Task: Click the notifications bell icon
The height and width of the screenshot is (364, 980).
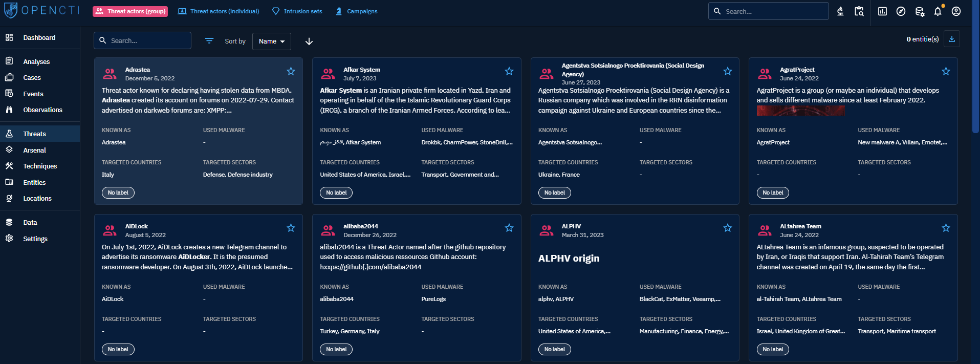Action: click(x=938, y=11)
